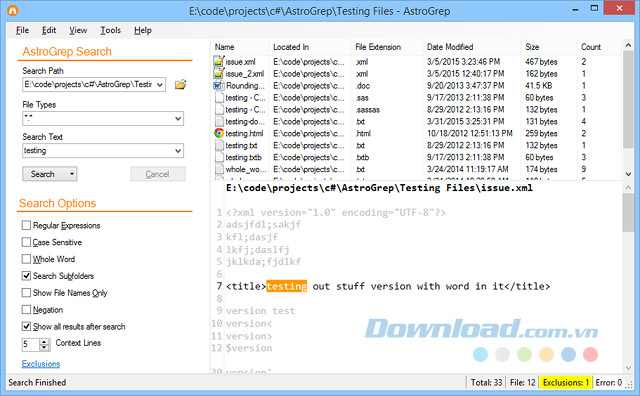The image size is (640, 396).
Task: Click the issue_2.xml file icon
Action: [219, 73]
